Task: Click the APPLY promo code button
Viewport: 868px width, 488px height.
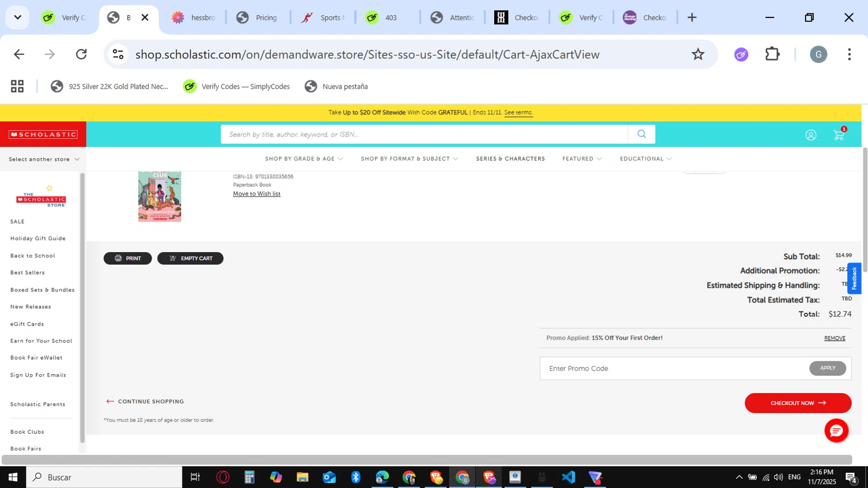Action: (827, 368)
